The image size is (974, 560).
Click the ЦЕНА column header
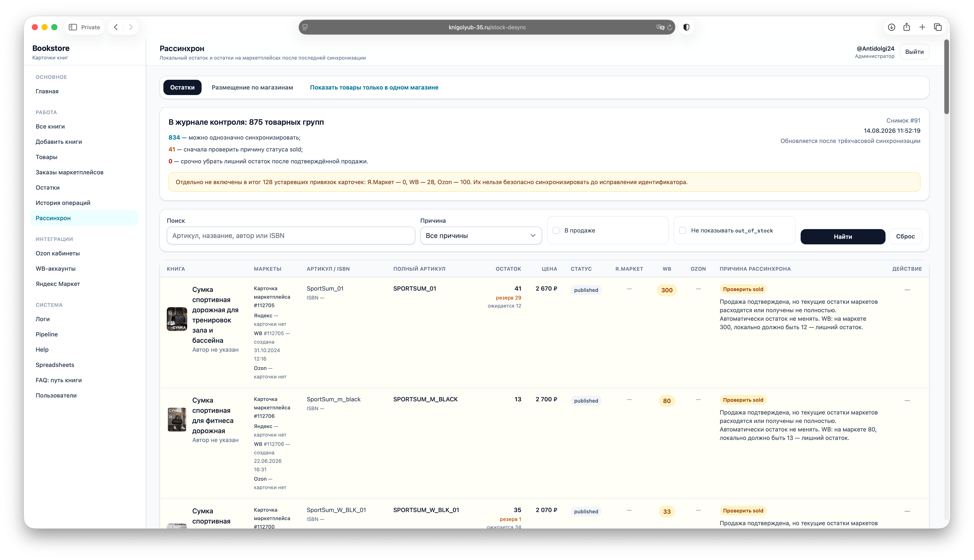(549, 269)
